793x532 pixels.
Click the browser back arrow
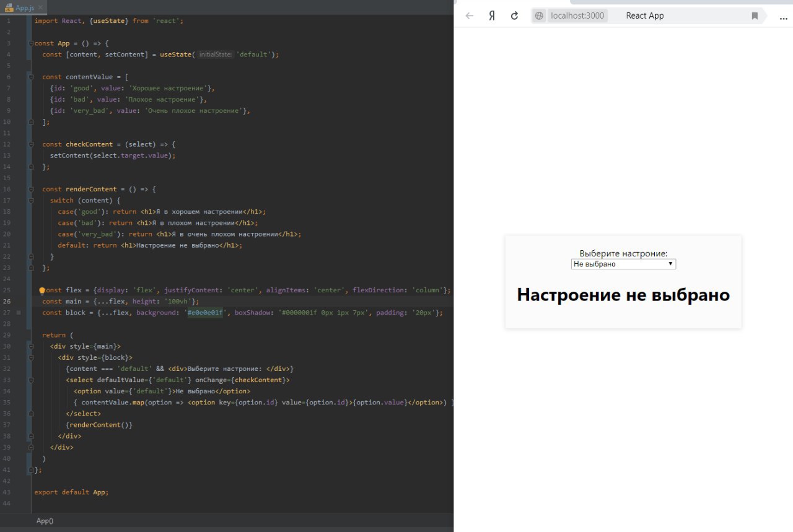click(470, 16)
